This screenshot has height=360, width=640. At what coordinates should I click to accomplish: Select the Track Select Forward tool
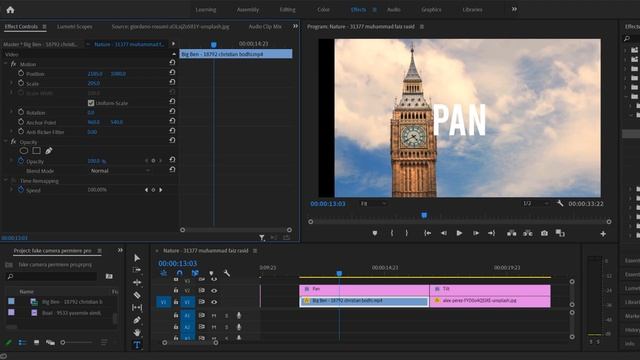(137, 270)
